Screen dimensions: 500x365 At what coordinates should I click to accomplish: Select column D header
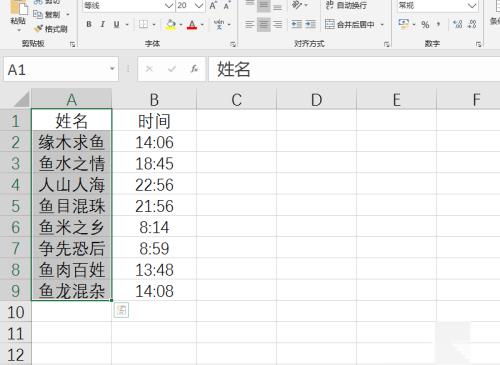[x=316, y=99]
